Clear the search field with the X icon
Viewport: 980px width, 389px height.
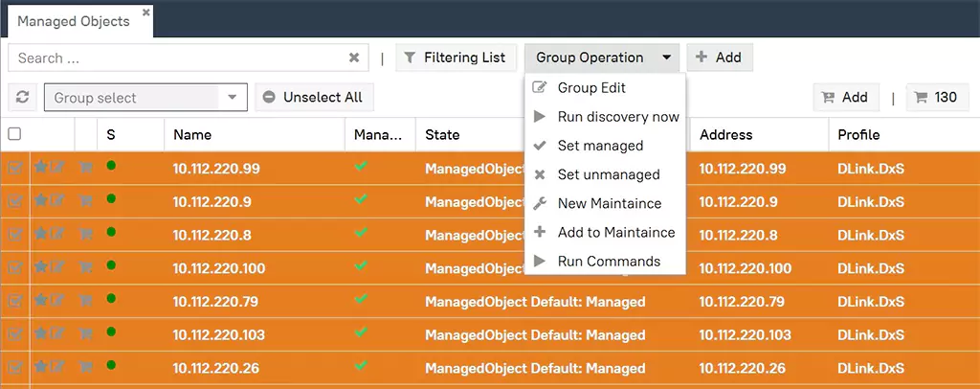coord(354,57)
